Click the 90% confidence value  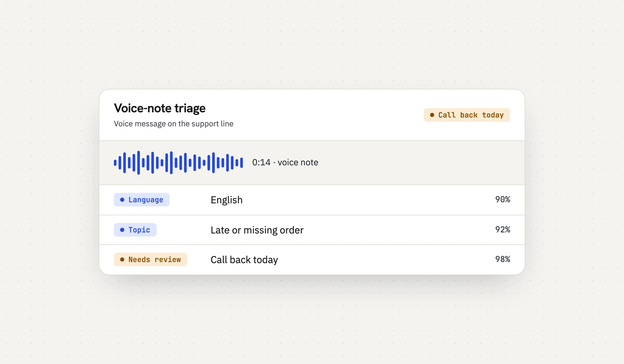503,199
